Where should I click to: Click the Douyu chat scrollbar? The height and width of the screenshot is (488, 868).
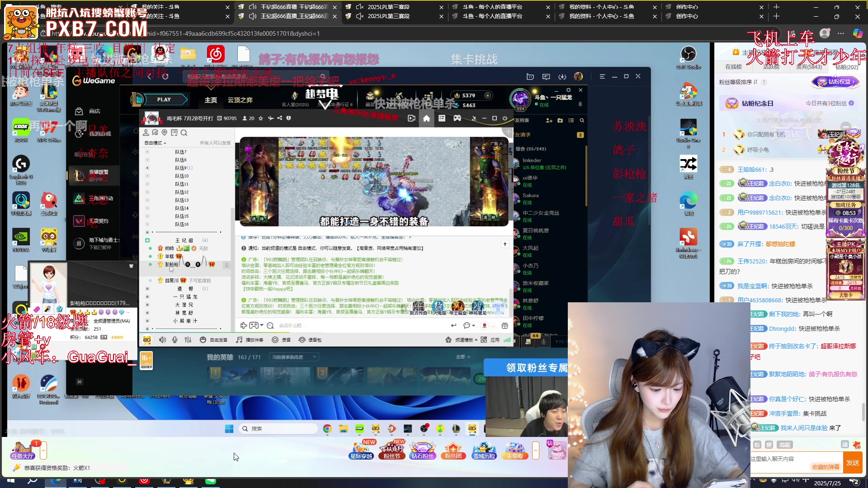(x=863, y=411)
